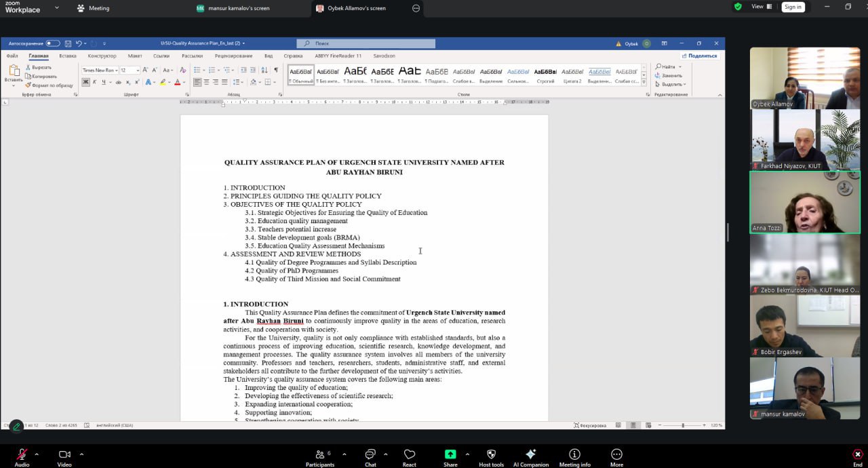Toggle show paragraph marks (¶)
Image resolution: width=868 pixels, height=468 pixels.
tap(276, 70)
